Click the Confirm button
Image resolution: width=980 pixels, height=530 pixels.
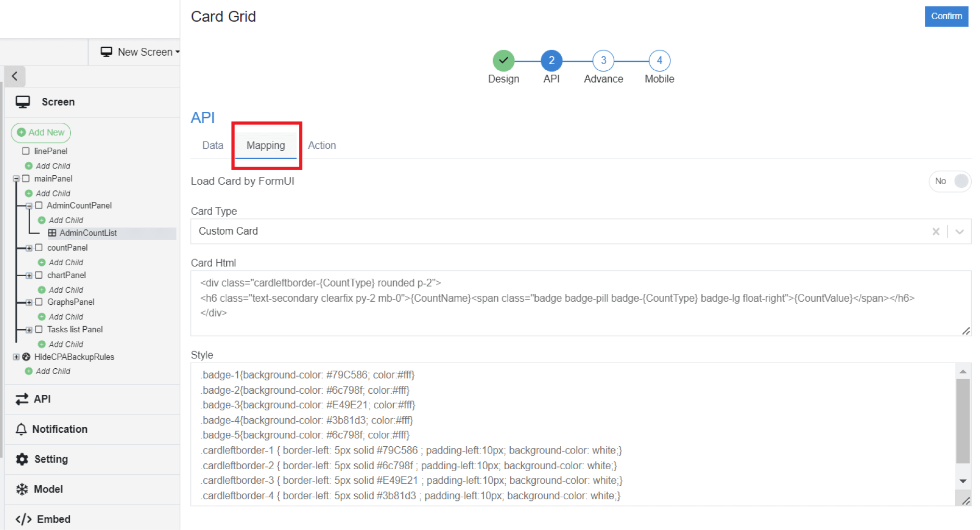pos(946,16)
